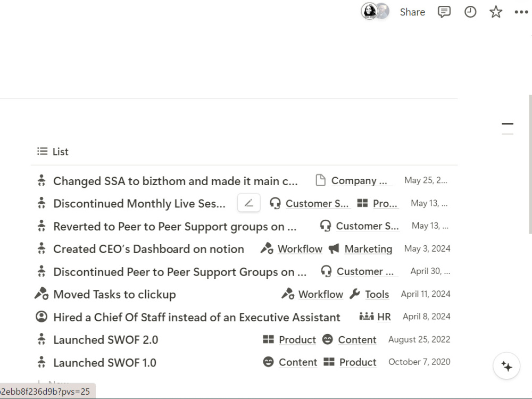532x399 pixels.
Task: Click the second greyed user avatar
Action: click(x=384, y=11)
